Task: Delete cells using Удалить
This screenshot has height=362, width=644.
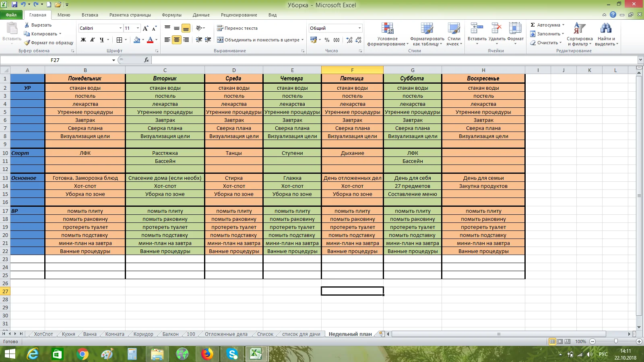Action: 497,33
